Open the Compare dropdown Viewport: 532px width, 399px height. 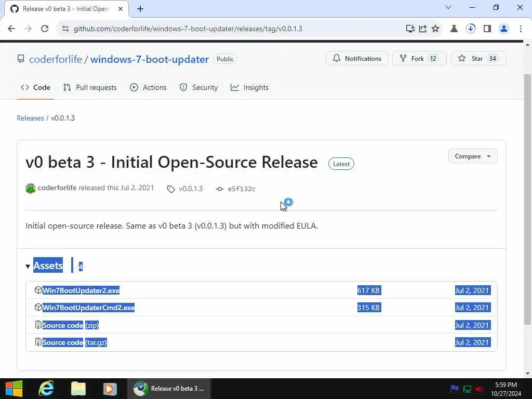473,156
